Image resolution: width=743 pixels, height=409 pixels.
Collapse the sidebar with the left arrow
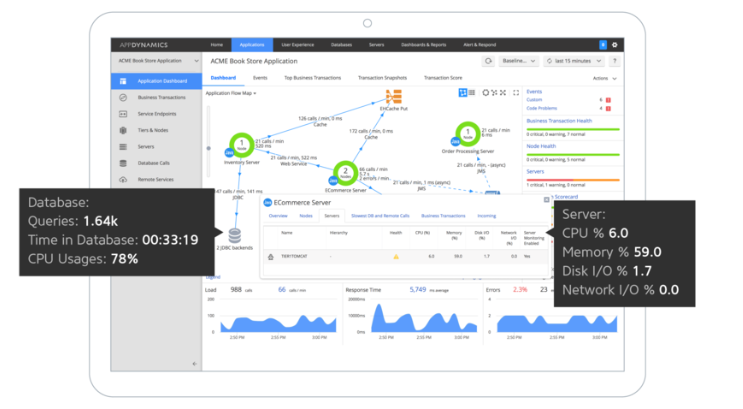(195, 364)
